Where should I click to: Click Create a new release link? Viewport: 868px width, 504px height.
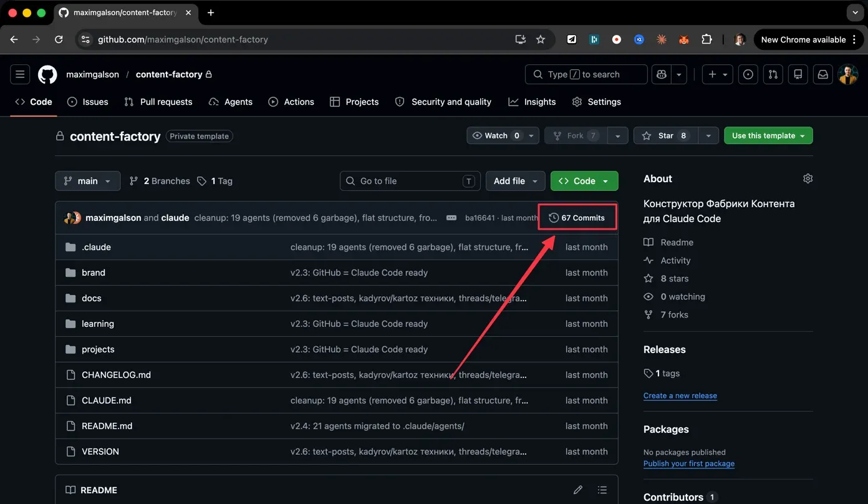680,395
